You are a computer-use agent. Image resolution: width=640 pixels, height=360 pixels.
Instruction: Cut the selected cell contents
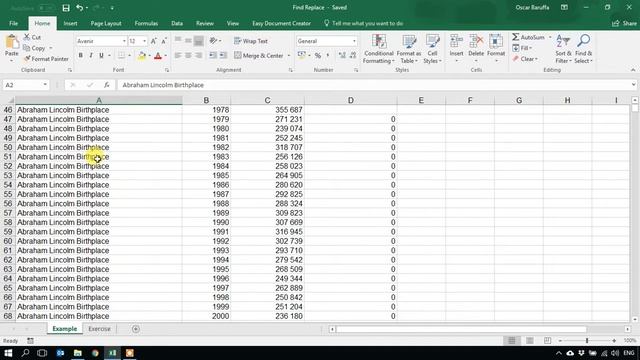click(x=32, y=37)
